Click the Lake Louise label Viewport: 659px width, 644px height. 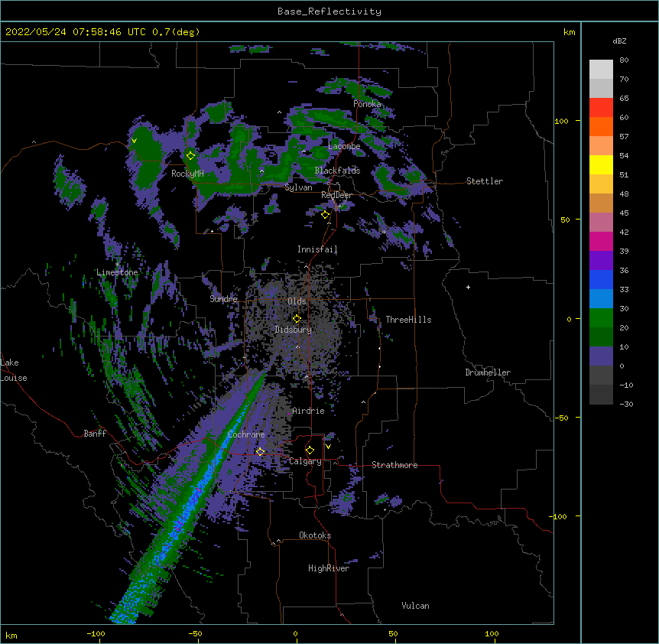[x=14, y=370]
